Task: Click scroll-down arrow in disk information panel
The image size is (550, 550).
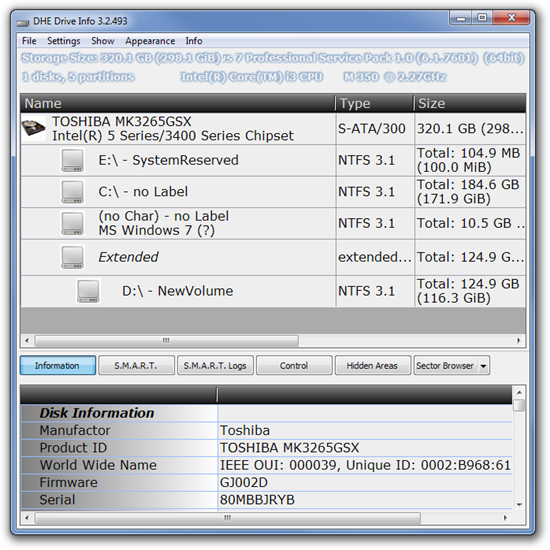Action: 519,504
